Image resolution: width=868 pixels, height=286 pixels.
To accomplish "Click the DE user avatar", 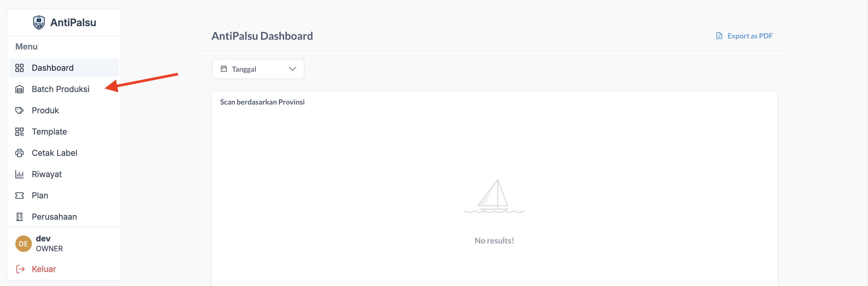I will point(23,243).
